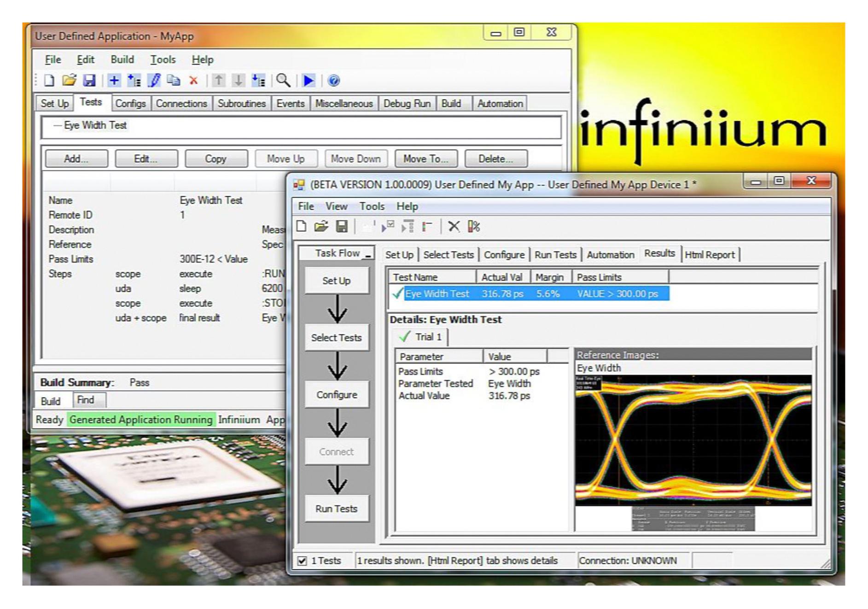Click Select Tests button in Task Flow
Viewport: 868px width, 609px height.
tap(337, 338)
